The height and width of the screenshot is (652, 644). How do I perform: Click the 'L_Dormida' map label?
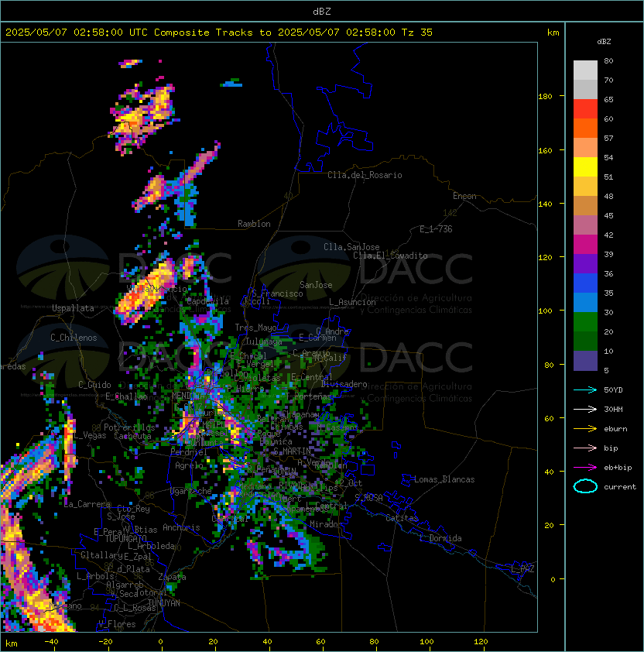coord(441,538)
